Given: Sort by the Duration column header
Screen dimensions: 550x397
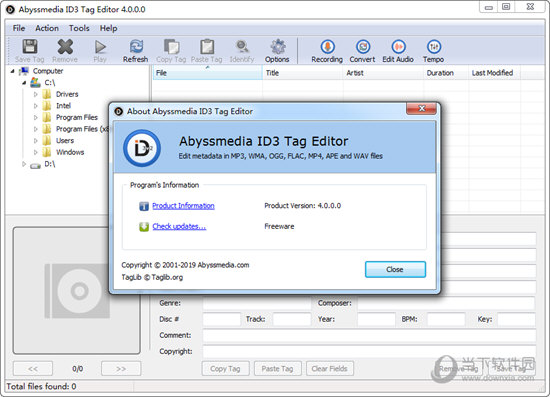Looking at the screenshot, I should click(x=445, y=73).
